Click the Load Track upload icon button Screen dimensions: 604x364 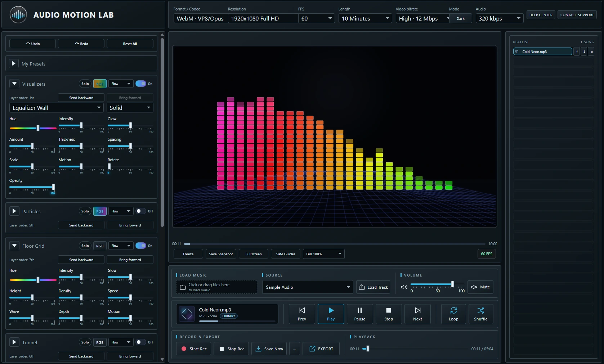coord(373,287)
